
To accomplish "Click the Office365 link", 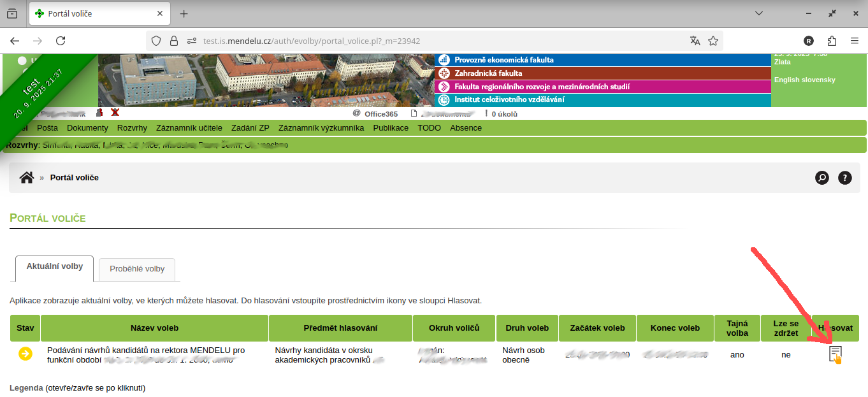I will [x=380, y=114].
